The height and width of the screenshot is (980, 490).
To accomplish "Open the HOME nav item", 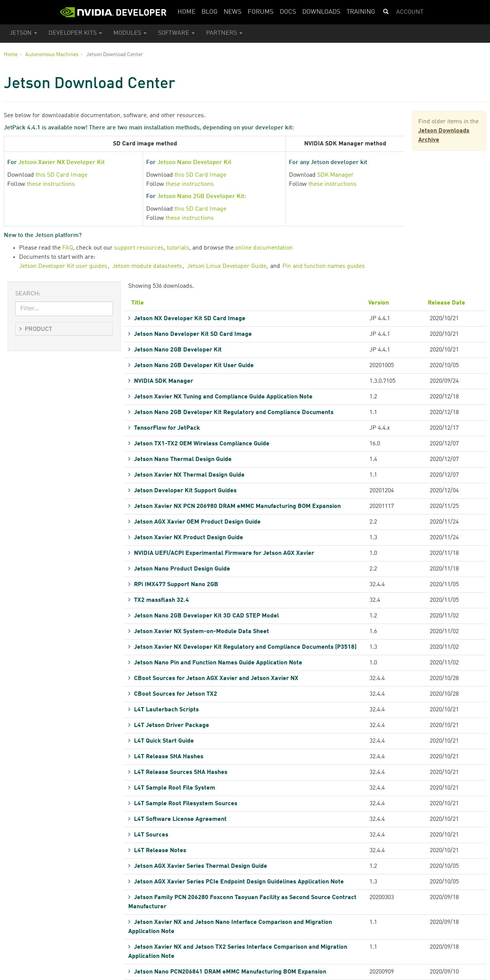I will click(x=186, y=12).
